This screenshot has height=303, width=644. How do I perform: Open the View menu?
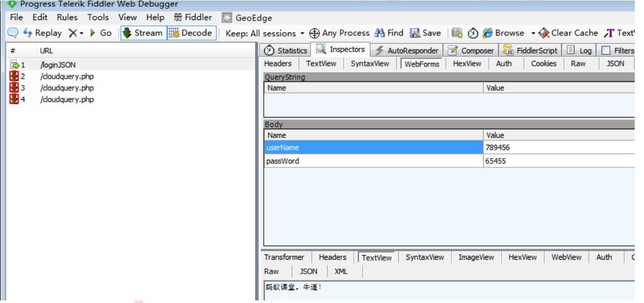[127, 18]
